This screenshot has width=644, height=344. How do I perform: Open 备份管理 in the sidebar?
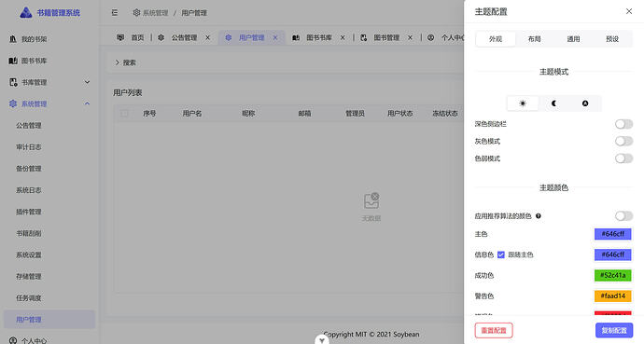(x=49, y=169)
